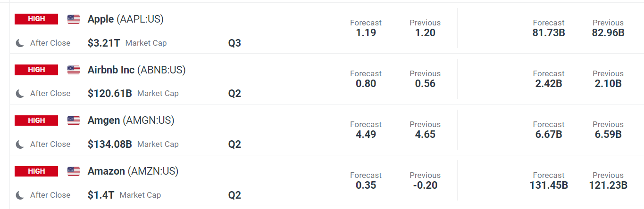Viewport: 644px width, 209px height.
Task: Click the HIGH badge on Airbnb's row
Action: (36, 70)
